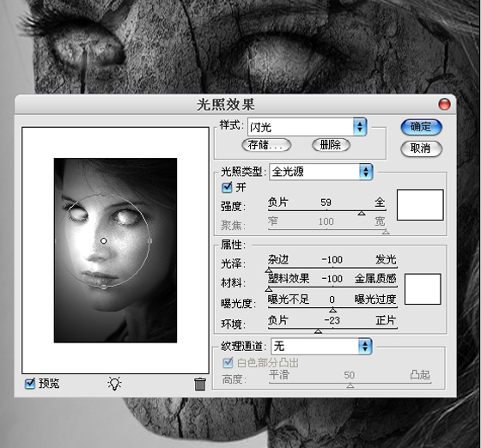Click the right edge handle of light circle
This screenshot has width=481, height=448.
[x=149, y=241]
